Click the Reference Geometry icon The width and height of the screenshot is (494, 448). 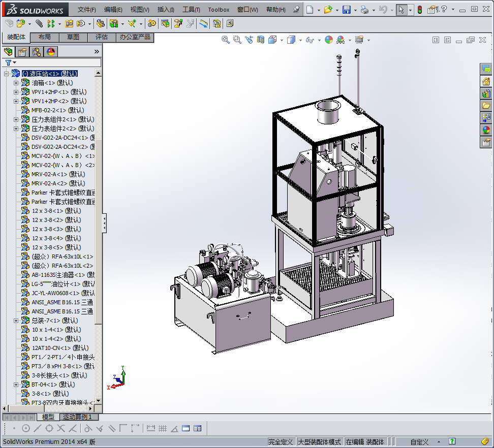pyautogui.click(x=132, y=23)
